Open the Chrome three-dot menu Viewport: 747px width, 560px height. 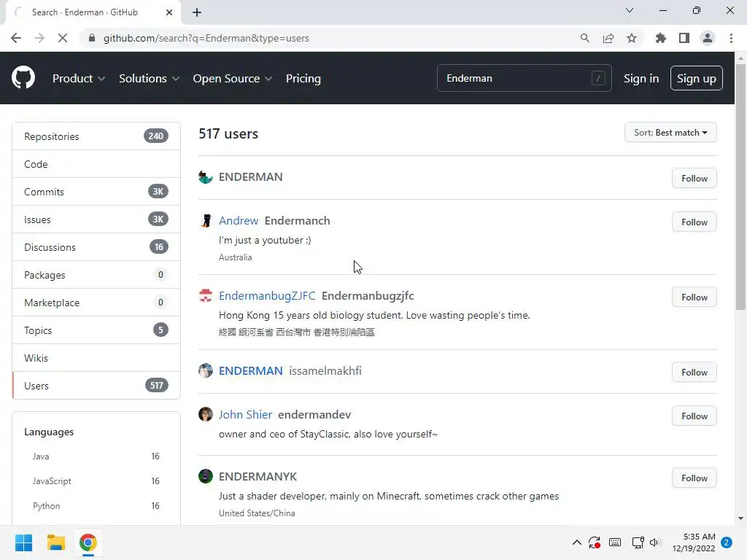[x=731, y=38]
